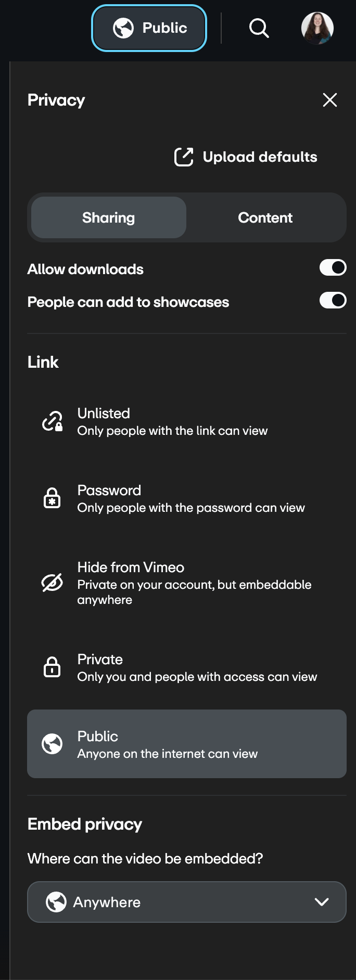The width and height of the screenshot is (356, 980).
Task: Click the Upload defaults share icon
Action: (184, 157)
